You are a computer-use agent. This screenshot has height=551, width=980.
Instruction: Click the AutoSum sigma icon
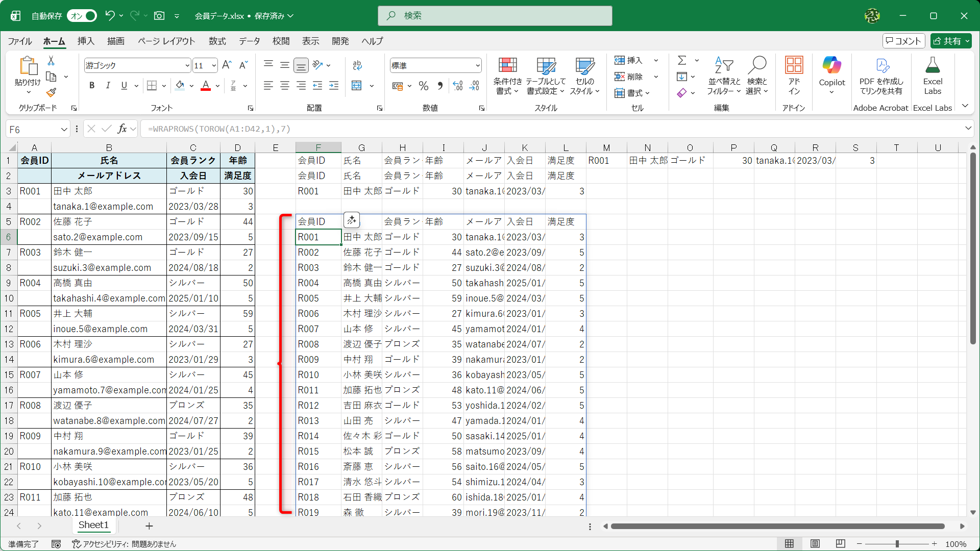682,60
